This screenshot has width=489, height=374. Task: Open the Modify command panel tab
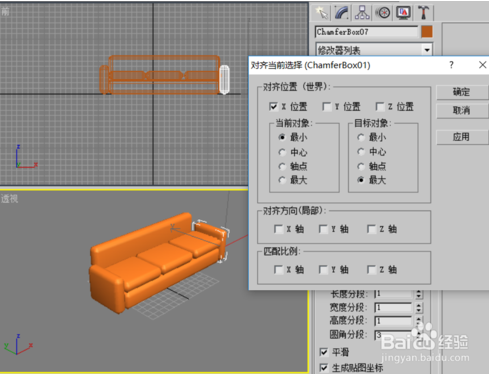click(342, 13)
